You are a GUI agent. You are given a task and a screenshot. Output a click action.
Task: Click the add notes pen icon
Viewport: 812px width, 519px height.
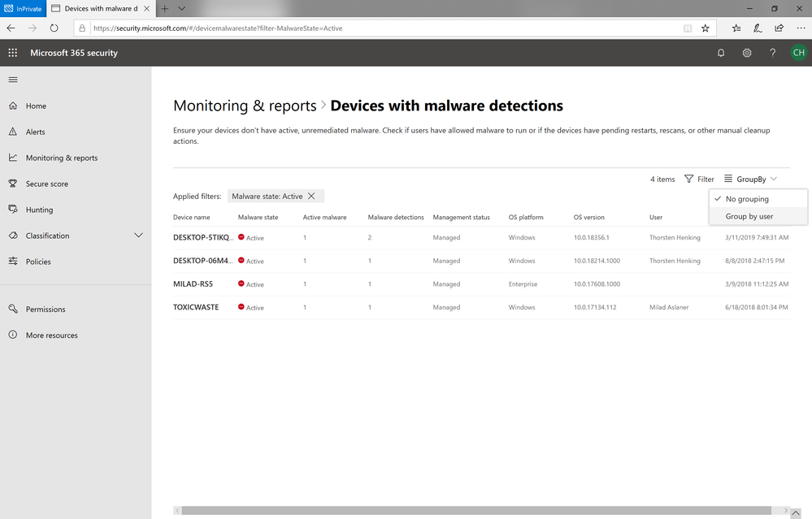point(758,28)
